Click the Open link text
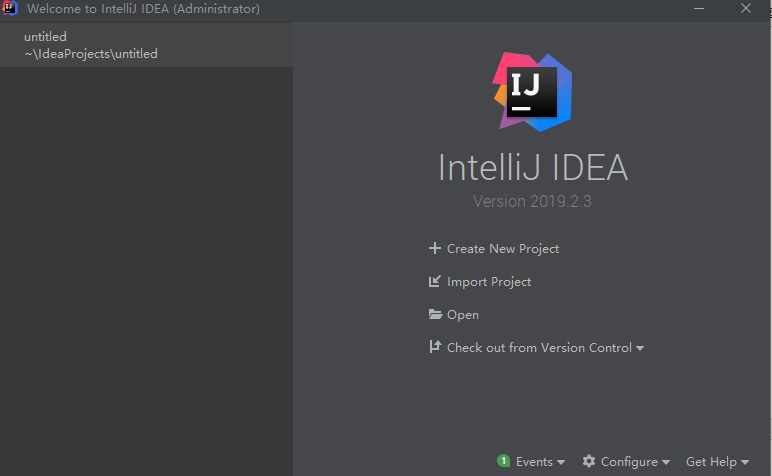Viewport: 772px width, 476px height. [463, 315]
